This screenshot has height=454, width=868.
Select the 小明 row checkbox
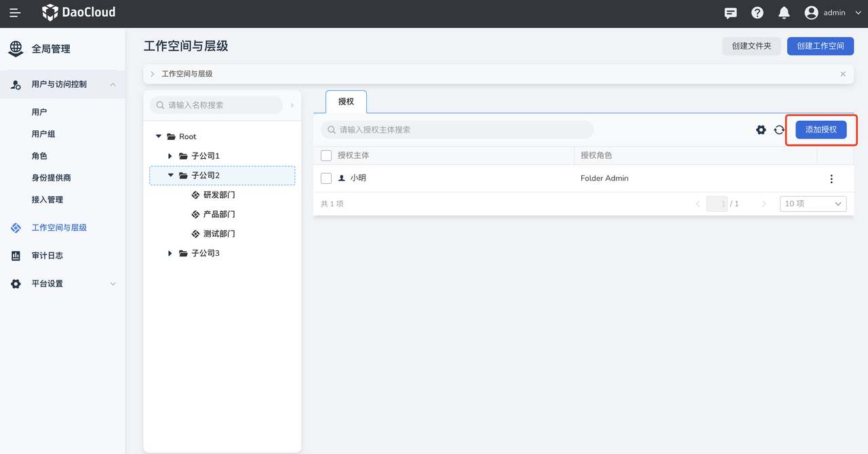click(326, 178)
